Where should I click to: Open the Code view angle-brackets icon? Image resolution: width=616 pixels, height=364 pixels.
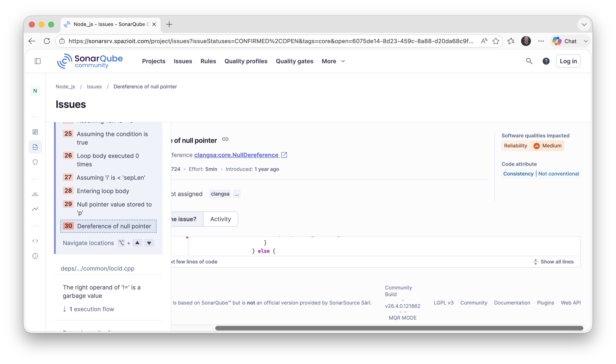35,241
